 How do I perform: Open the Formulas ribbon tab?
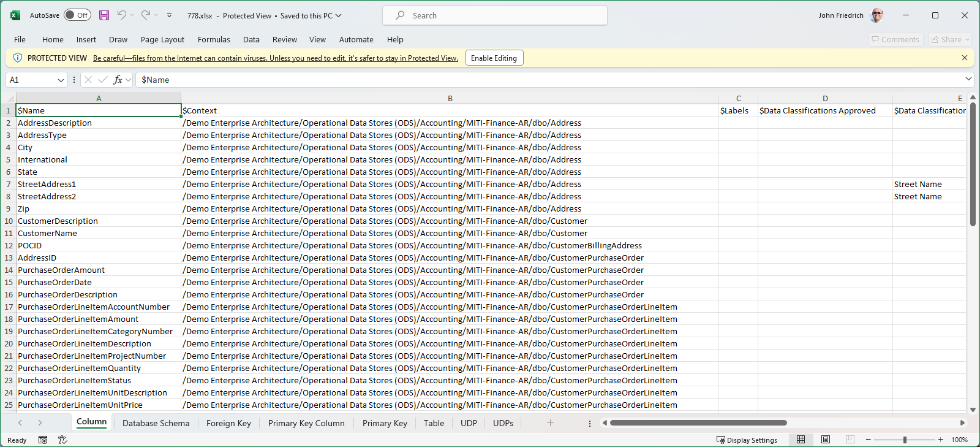[x=214, y=39]
